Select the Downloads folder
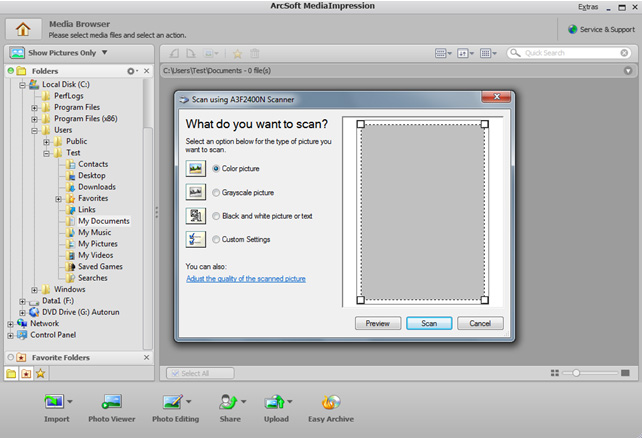 point(97,187)
